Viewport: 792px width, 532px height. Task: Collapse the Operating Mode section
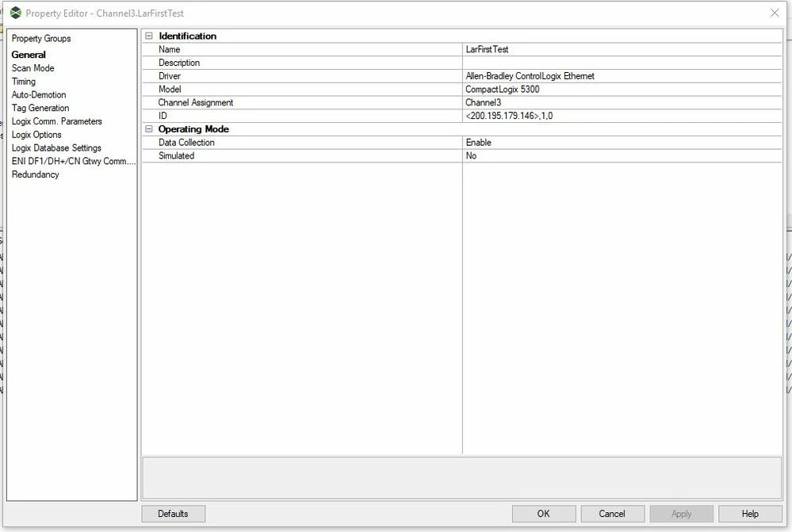click(x=149, y=128)
